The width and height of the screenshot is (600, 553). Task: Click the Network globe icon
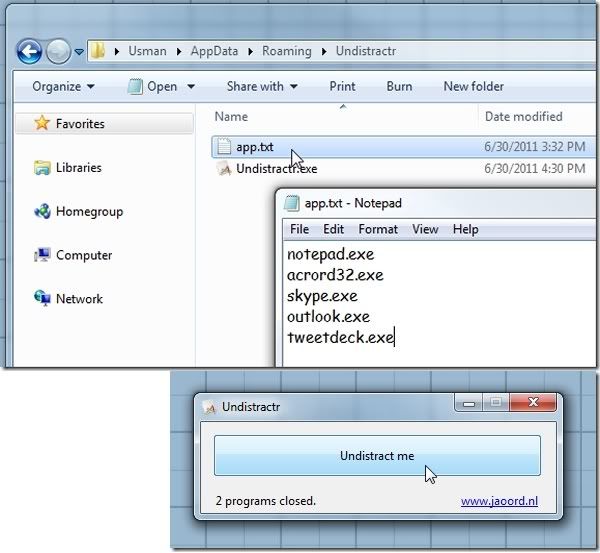point(42,299)
